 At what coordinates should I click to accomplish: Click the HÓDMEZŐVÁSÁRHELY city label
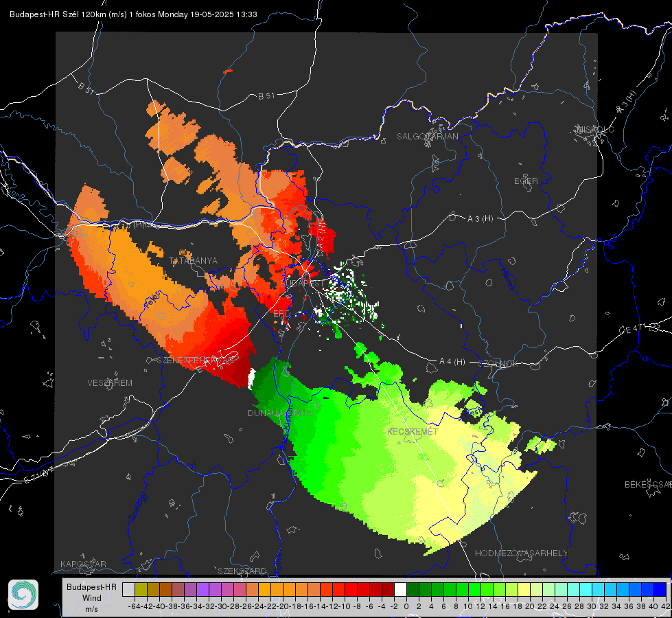[521, 553]
